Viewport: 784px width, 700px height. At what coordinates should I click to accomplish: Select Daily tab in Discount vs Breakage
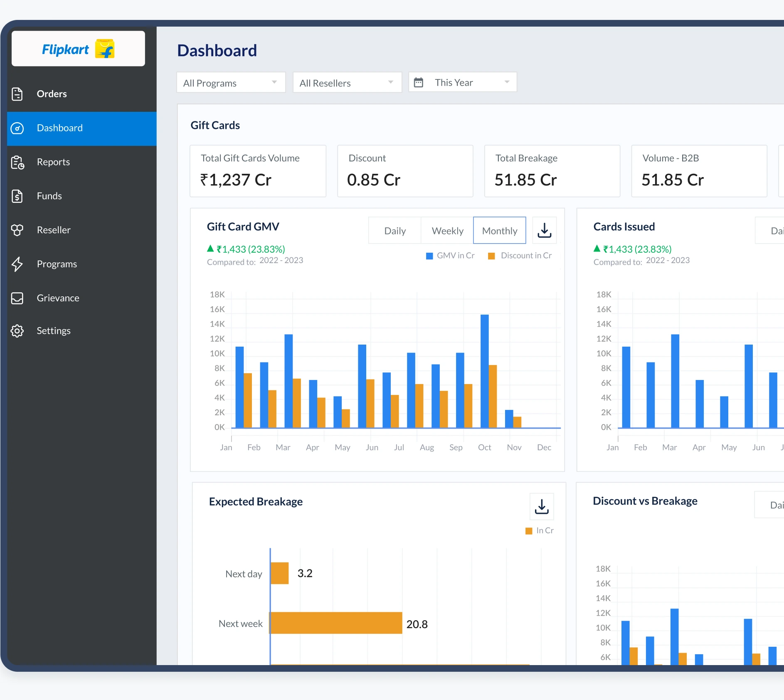click(x=770, y=505)
